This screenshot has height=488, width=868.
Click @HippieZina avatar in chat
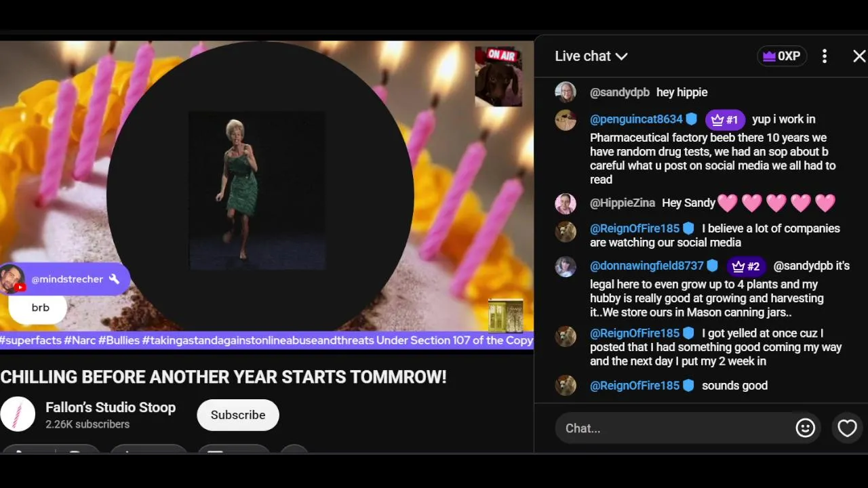(x=566, y=203)
